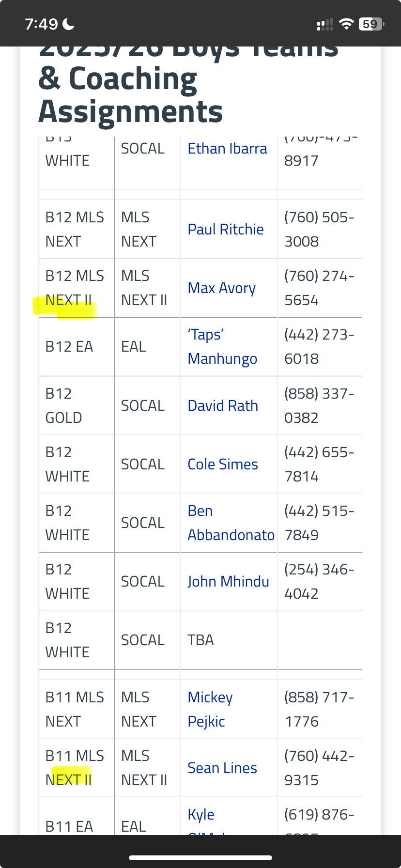The width and height of the screenshot is (401, 868).
Task: Open Paul Ritchie coach link
Action: [226, 230]
